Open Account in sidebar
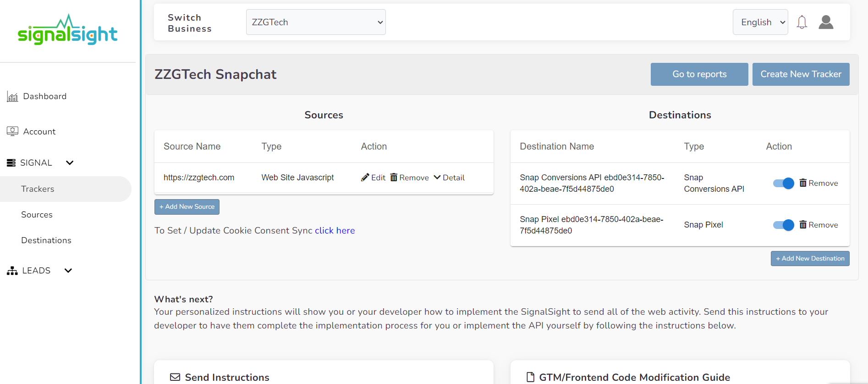868x384 pixels. (x=39, y=132)
